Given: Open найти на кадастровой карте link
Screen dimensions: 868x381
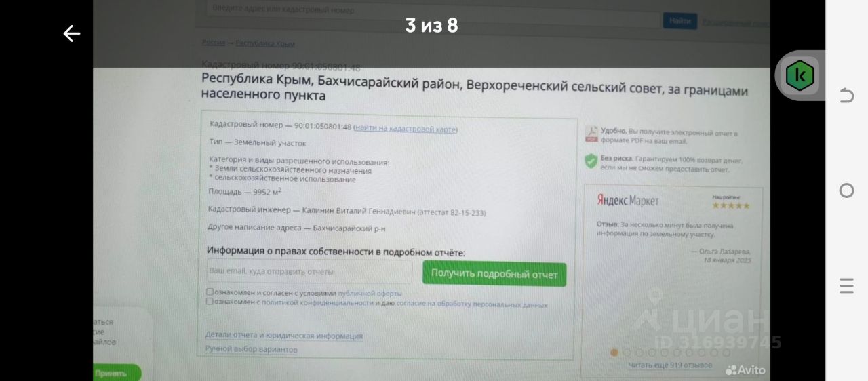Looking at the screenshot, I should 406,128.
